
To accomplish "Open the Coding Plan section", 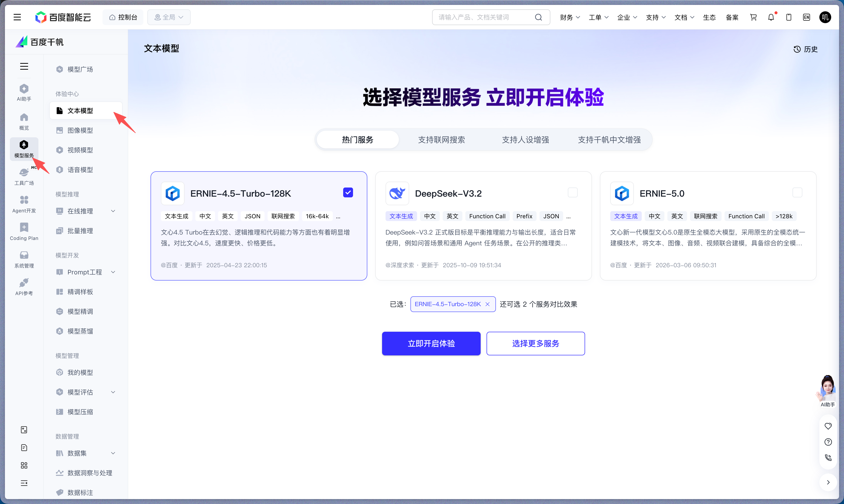I will tap(24, 231).
